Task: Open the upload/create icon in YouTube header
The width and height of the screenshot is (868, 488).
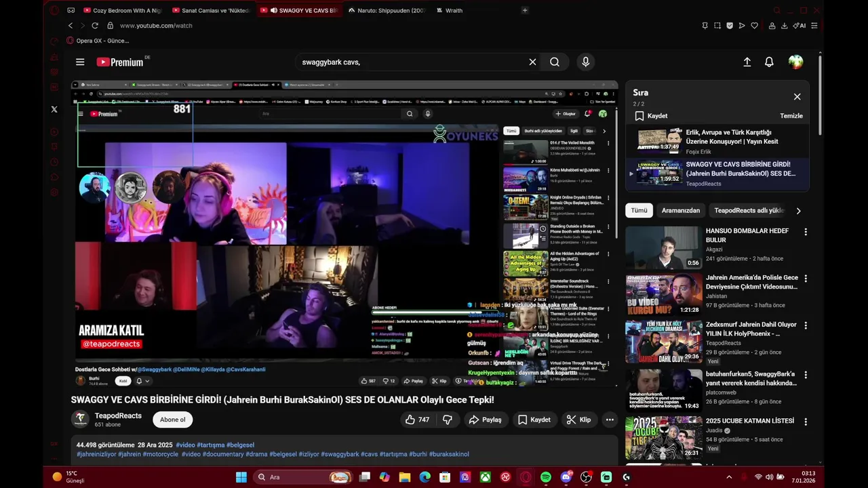Action: [747, 62]
